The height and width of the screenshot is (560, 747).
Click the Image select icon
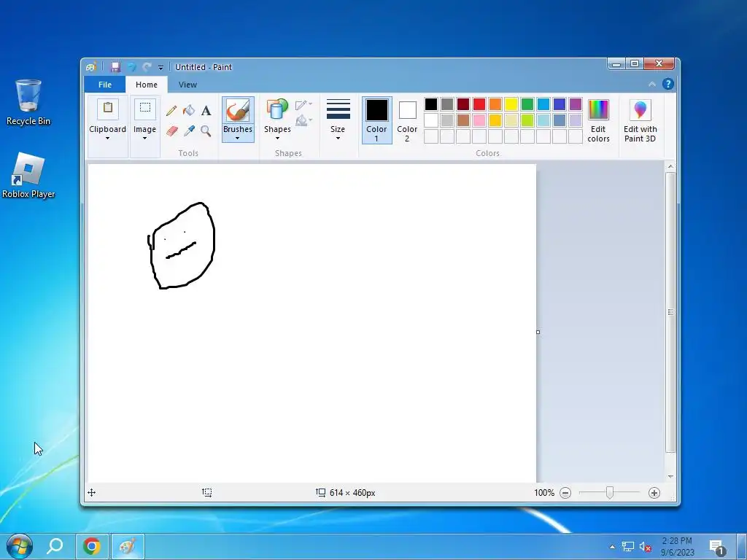click(x=145, y=109)
